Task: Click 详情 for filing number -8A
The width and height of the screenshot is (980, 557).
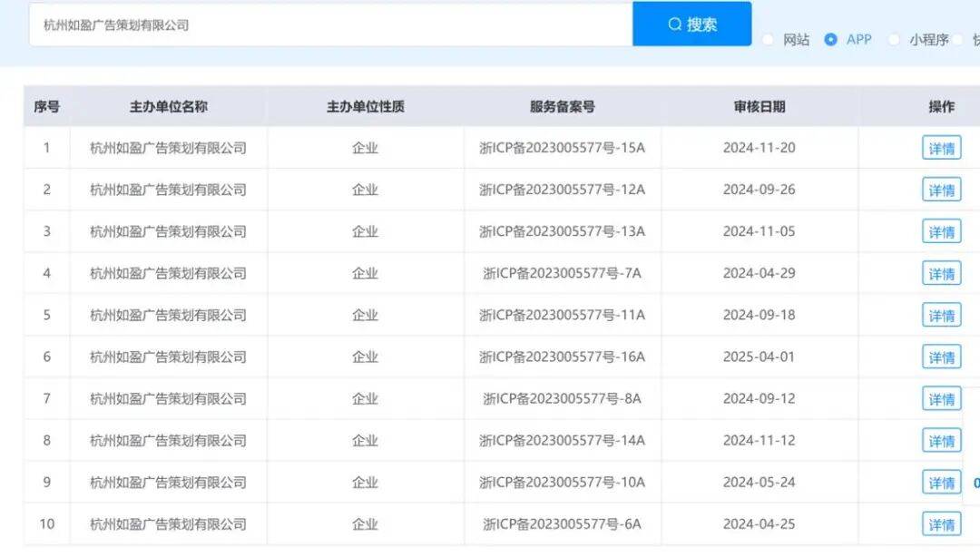Action: pos(941,398)
